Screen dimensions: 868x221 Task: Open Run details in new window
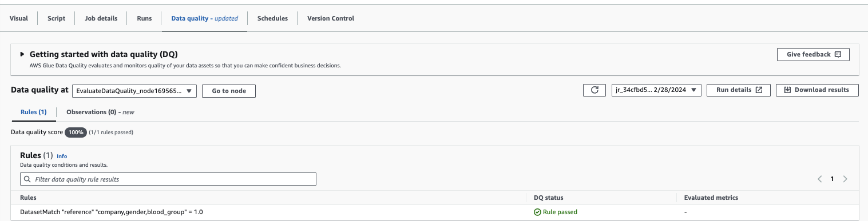pos(739,90)
